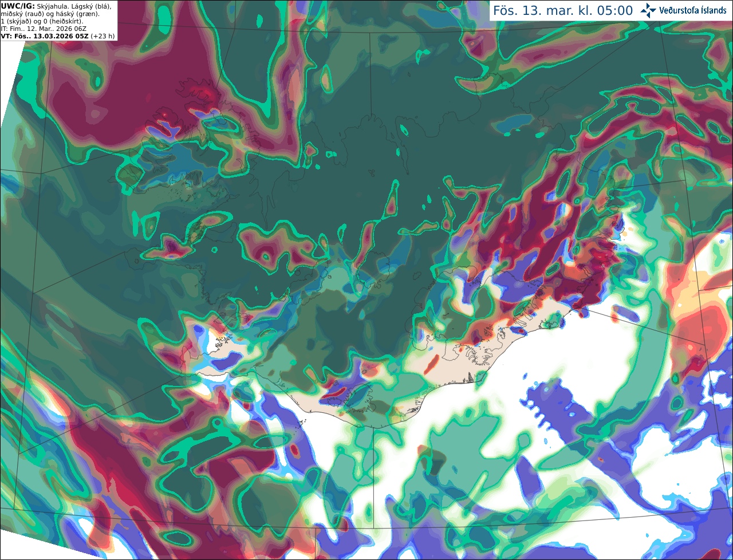Select the 'Fös. 13. mar. kl. 05:00' timestamp
This screenshot has width=733, height=560.
[x=563, y=11]
